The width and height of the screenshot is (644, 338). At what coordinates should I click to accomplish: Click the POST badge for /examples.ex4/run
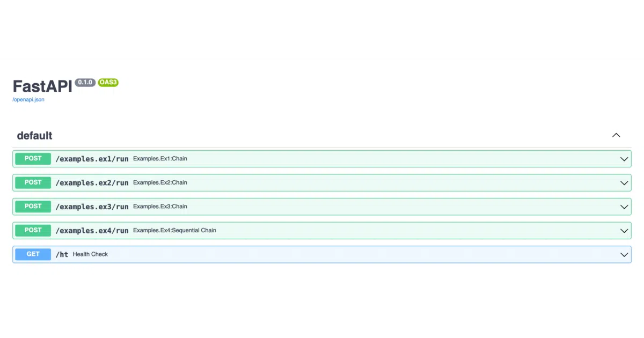point(33,230)
